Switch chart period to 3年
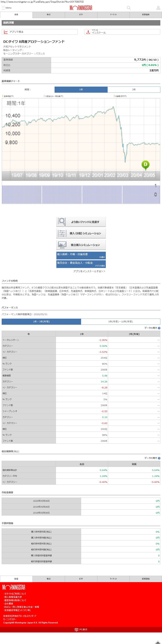Screen dimensions: 162x644 (134, 90)
